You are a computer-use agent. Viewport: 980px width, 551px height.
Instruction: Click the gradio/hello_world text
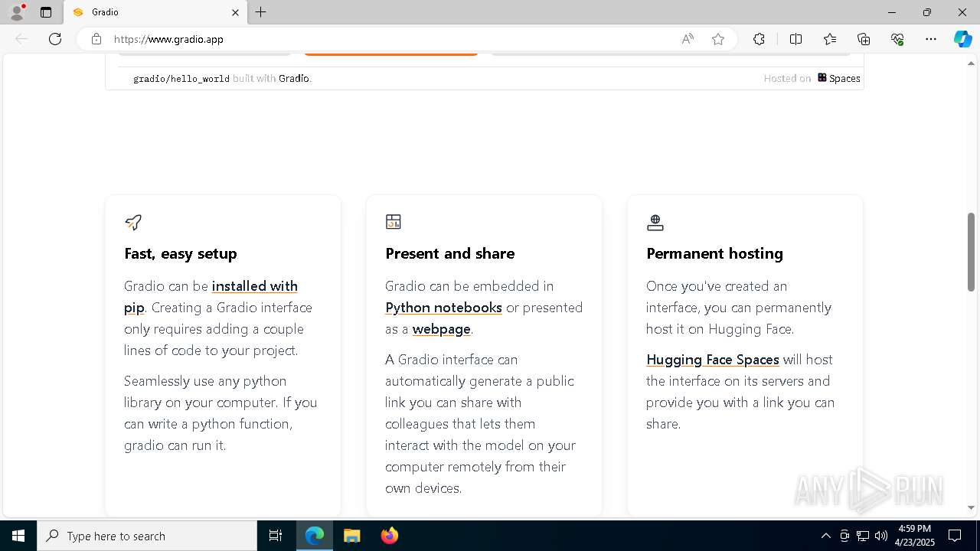[x=181, y=79]
